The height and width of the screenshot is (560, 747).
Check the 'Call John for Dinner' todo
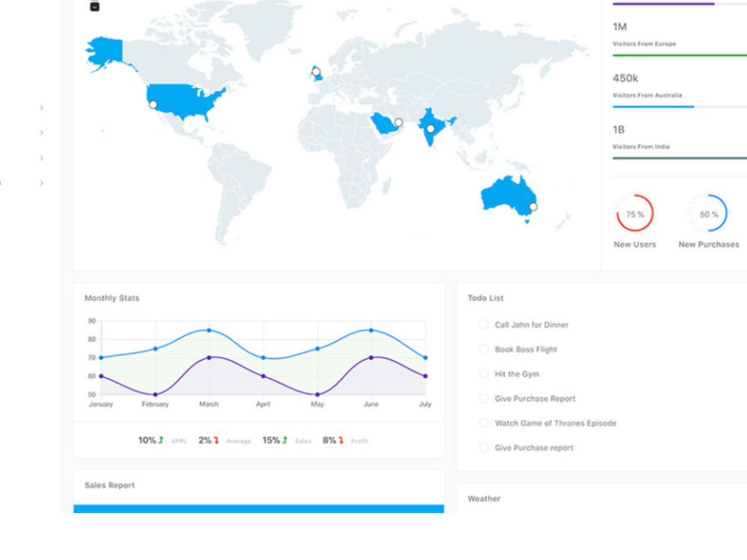[483, 324]
